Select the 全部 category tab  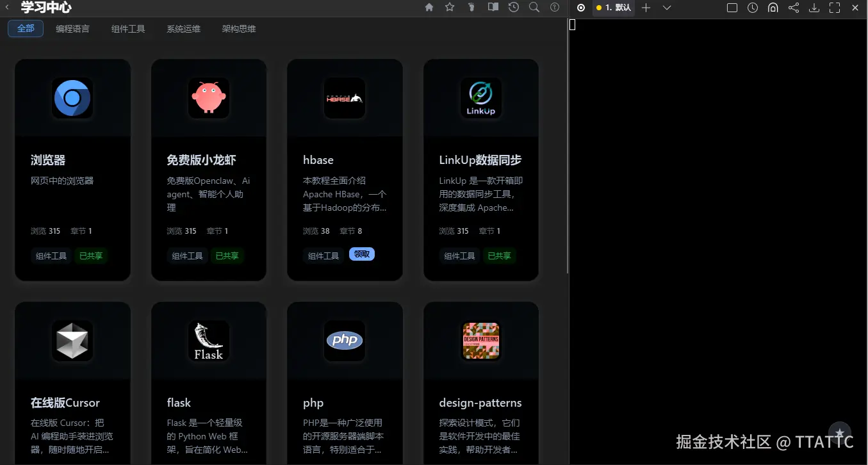[x=26, y=29]
